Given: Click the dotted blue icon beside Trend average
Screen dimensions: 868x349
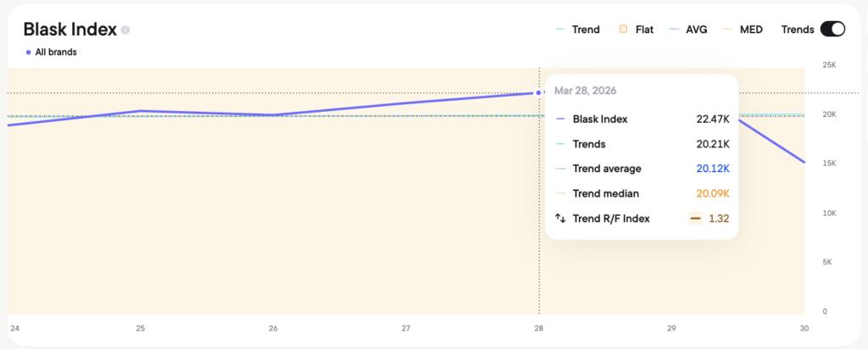Looking at the screenshot, I should (560, 169).
